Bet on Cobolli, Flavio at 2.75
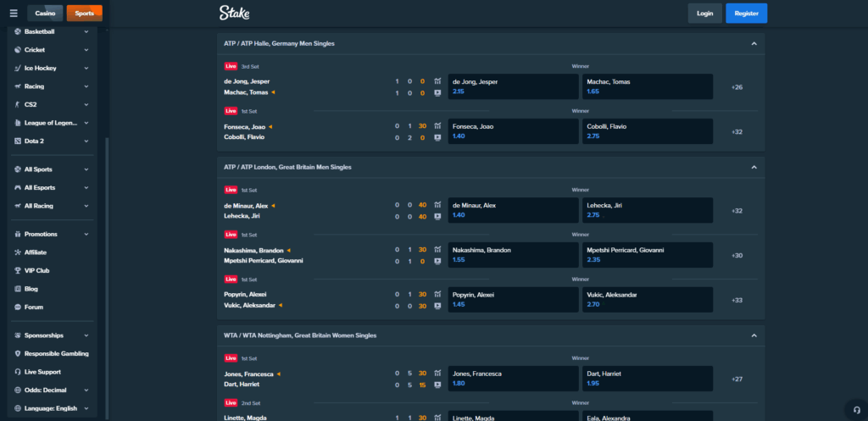Viewport: 868px width, 421px height. pos(648,131)
